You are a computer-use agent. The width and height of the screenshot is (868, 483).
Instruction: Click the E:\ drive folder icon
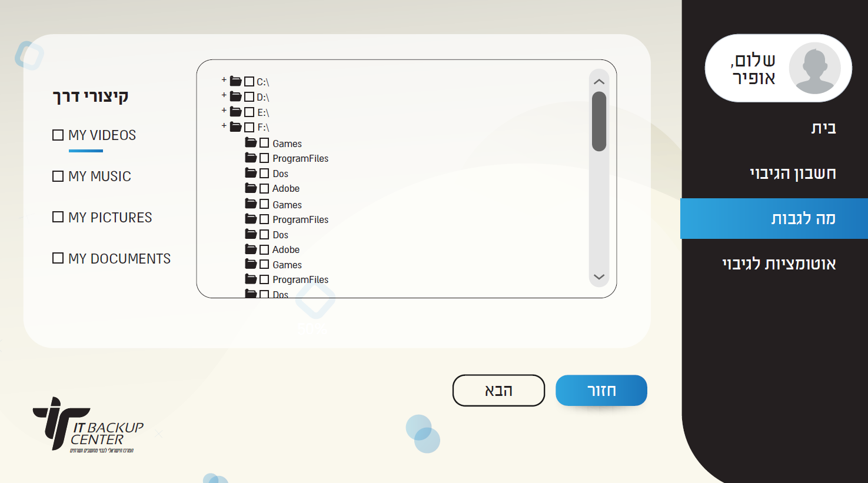[235, 112]
